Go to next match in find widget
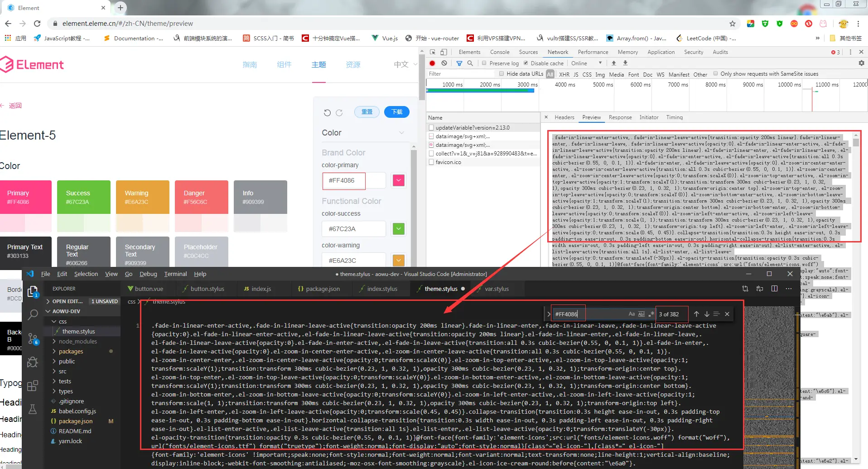Image resolution: width=868 pixels, height=469 pixels. click(x=706, y=314)
